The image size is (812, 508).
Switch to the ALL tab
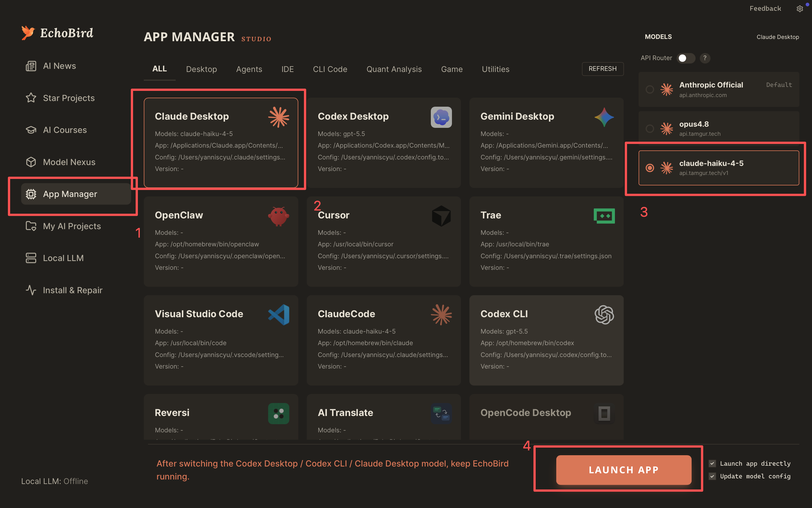click(159, 69)
